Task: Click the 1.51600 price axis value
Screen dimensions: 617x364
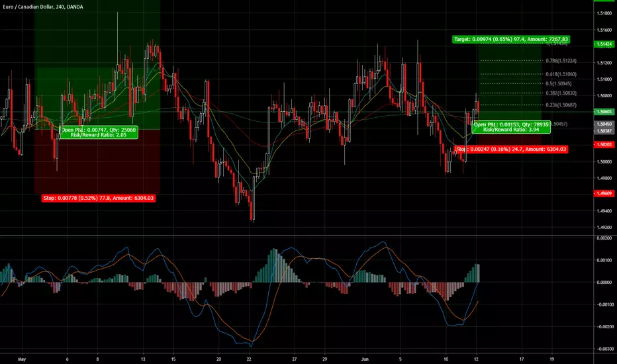Action: click(604, 30)
